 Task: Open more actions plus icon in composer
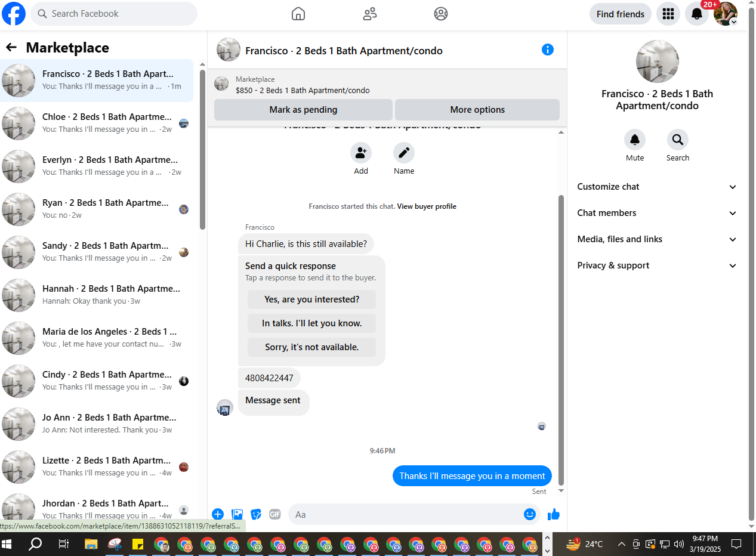pos(218,514)
